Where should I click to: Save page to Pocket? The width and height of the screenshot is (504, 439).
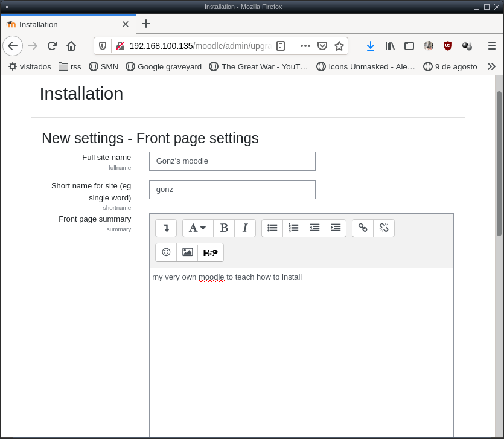(322, 46)
